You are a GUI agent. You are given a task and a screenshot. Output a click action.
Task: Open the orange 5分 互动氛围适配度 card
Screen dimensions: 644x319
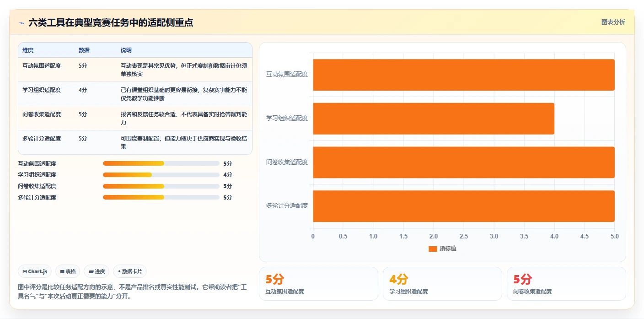tap(318, 284)
